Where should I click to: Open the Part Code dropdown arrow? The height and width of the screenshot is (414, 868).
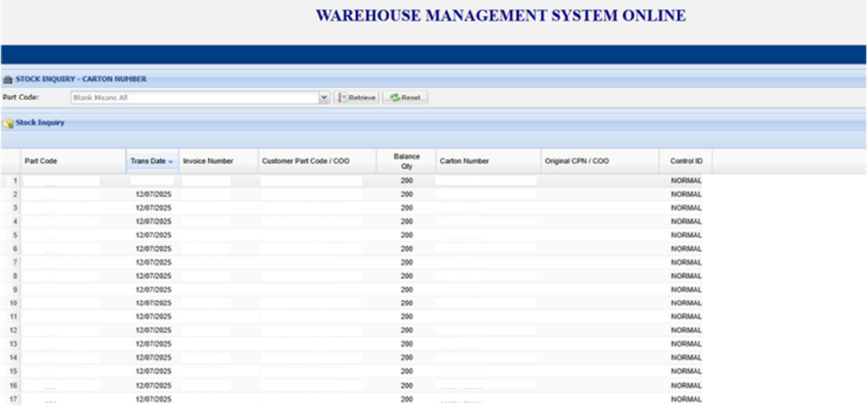(x=324, y=98)
